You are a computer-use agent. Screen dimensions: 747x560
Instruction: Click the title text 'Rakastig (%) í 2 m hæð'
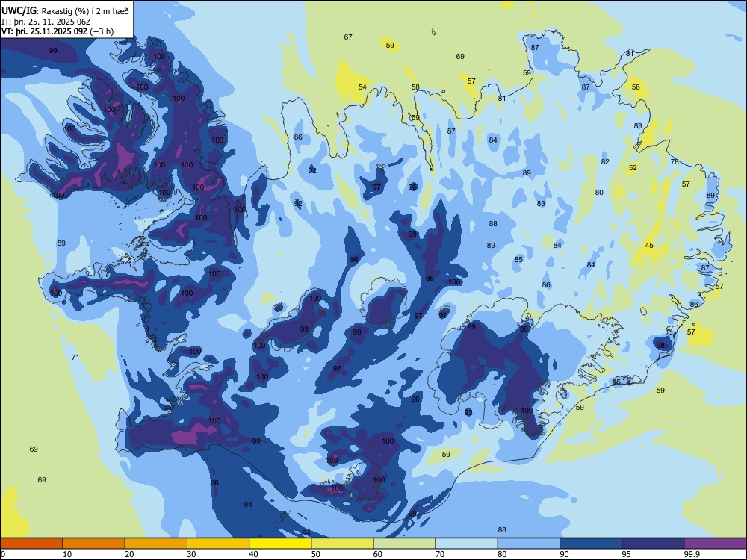85,11
